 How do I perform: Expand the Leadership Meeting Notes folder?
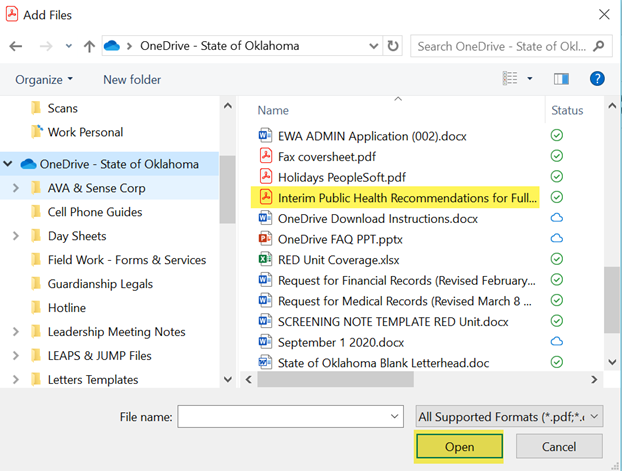pos(15,331)
